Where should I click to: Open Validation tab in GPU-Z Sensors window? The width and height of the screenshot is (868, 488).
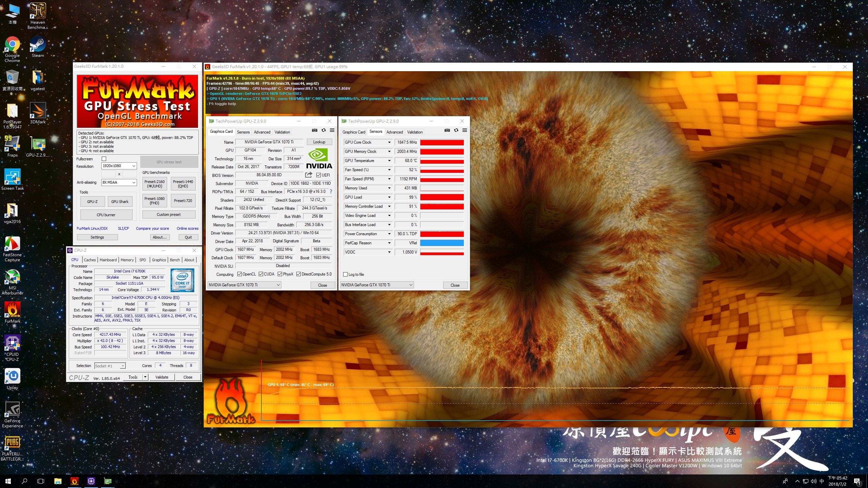(x=415, y=132)
